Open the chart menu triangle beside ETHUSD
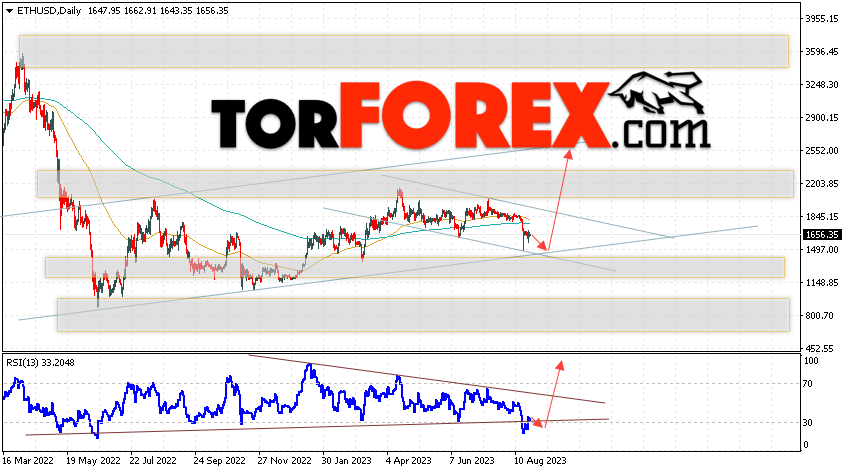The height and width of the screenshot is (472, 846). (9, 11)
